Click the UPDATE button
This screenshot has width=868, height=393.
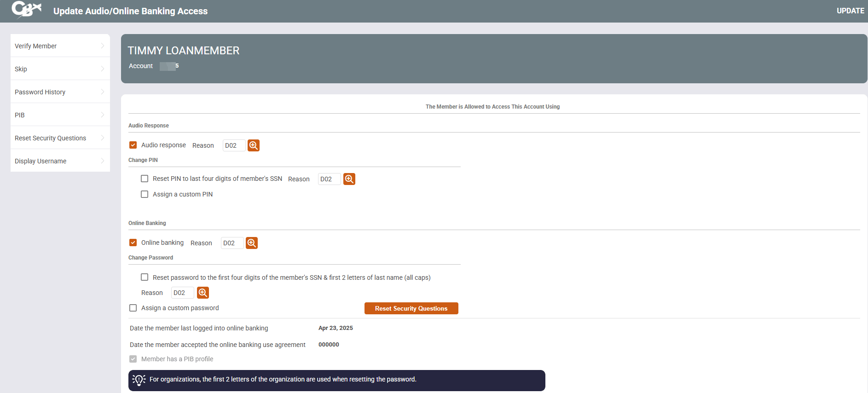[850, 11]
